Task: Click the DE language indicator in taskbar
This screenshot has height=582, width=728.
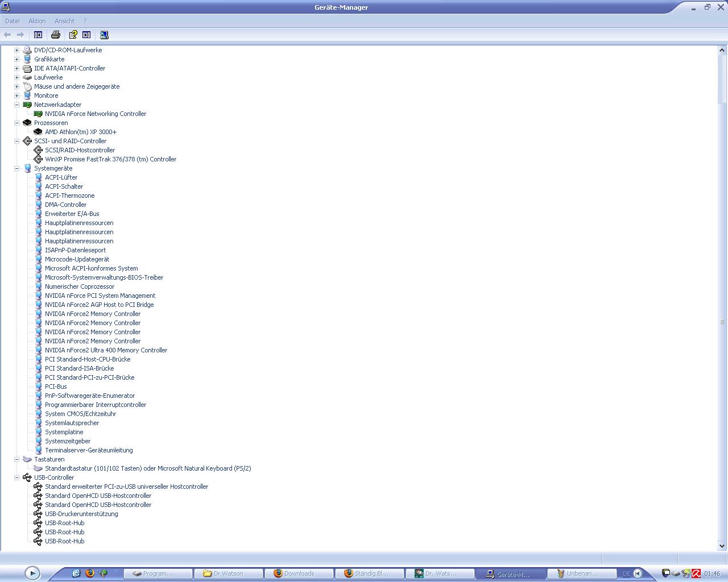Action: coord(626,573)
